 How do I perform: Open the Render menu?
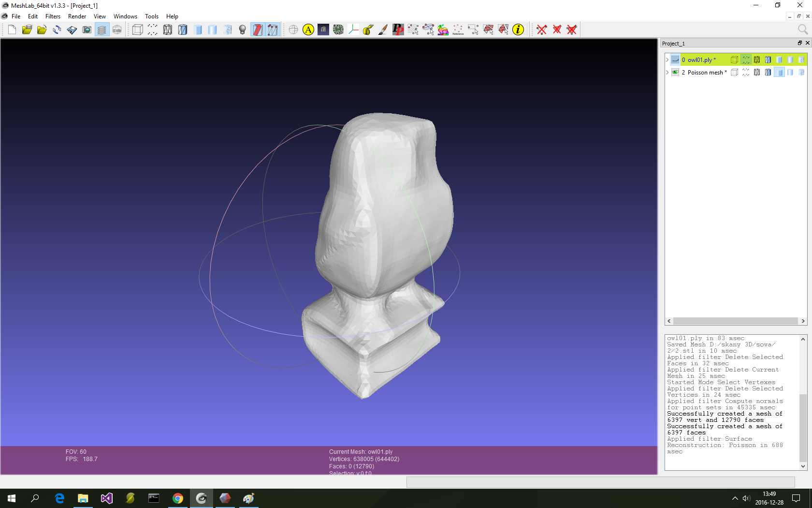pyautogui.click(x=77, y=16)
